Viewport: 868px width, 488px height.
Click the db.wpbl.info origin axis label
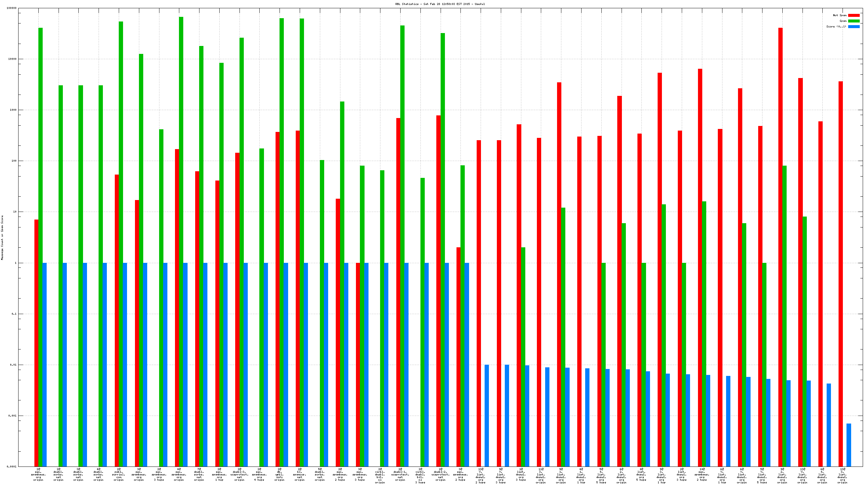279,474
